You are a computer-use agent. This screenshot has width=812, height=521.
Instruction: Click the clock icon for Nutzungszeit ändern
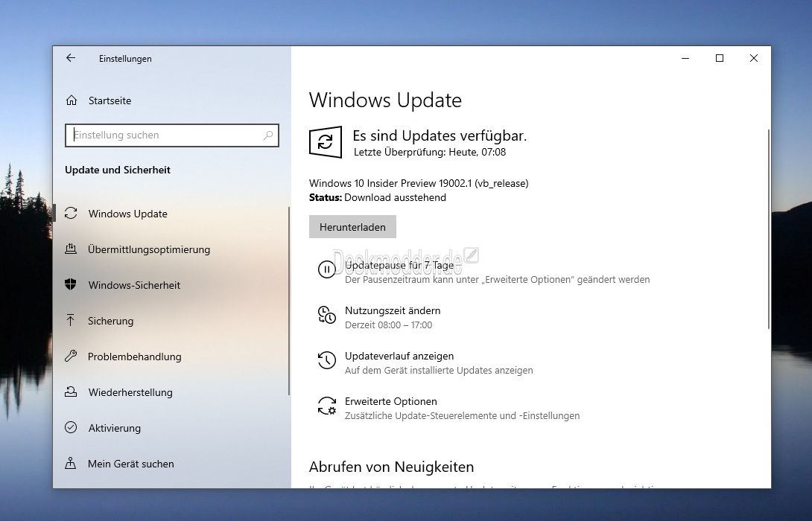[x=326, y=315]
